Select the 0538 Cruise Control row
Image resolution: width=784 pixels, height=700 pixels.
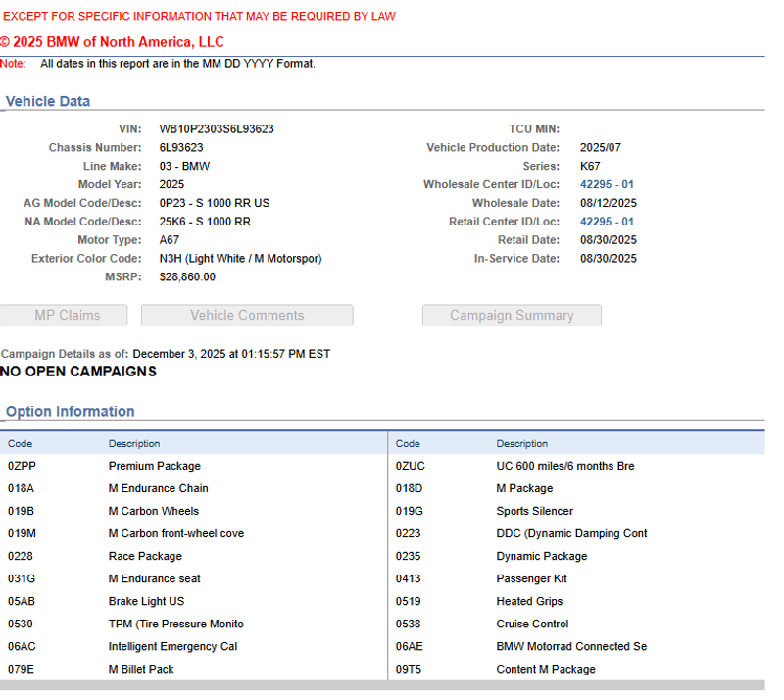[532, 624]
